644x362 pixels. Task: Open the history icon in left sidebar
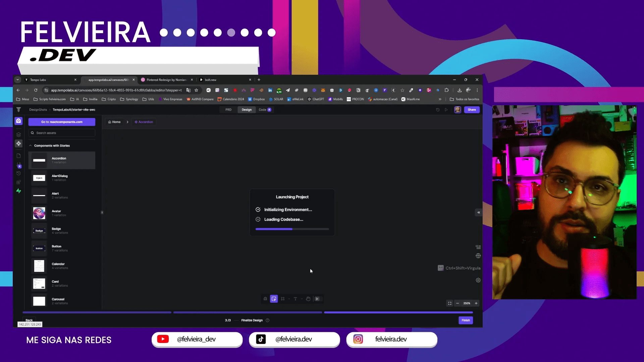19,173
